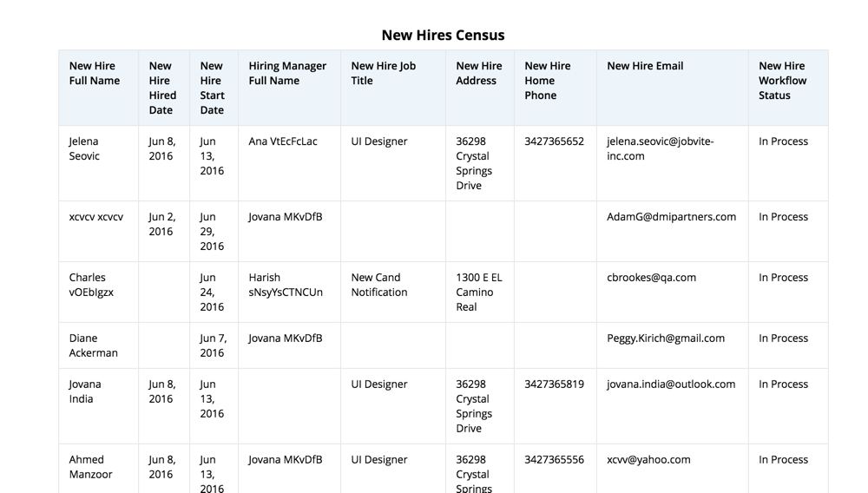The width and height of the screenshot is (868, 493).
Task: Click the New Hire Home Phone header
Action: 547,81
